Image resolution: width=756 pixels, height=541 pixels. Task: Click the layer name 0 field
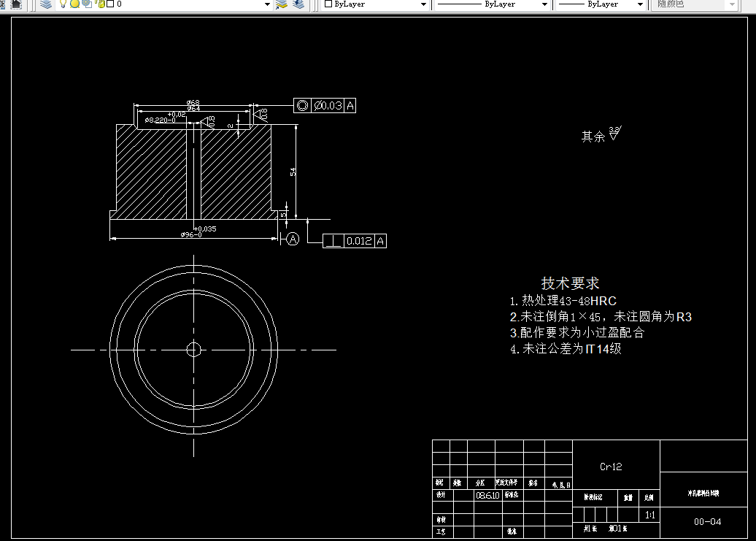(x=119, y=4)
